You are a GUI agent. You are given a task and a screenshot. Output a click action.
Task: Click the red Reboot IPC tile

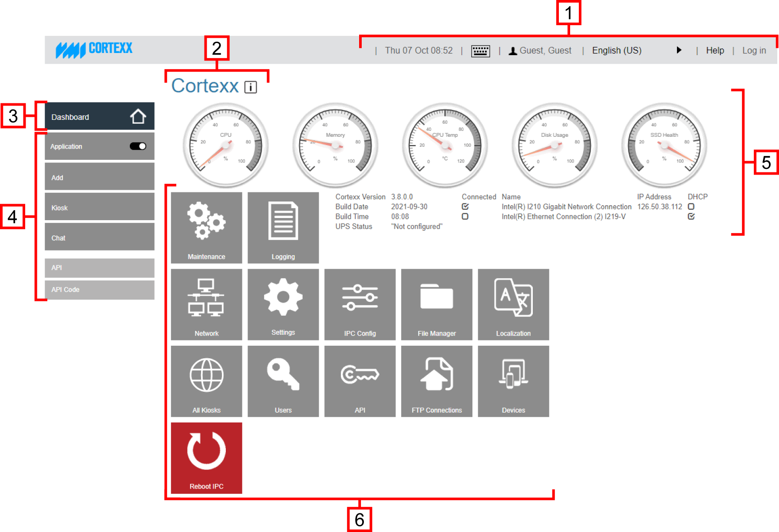tap(206, 458)
